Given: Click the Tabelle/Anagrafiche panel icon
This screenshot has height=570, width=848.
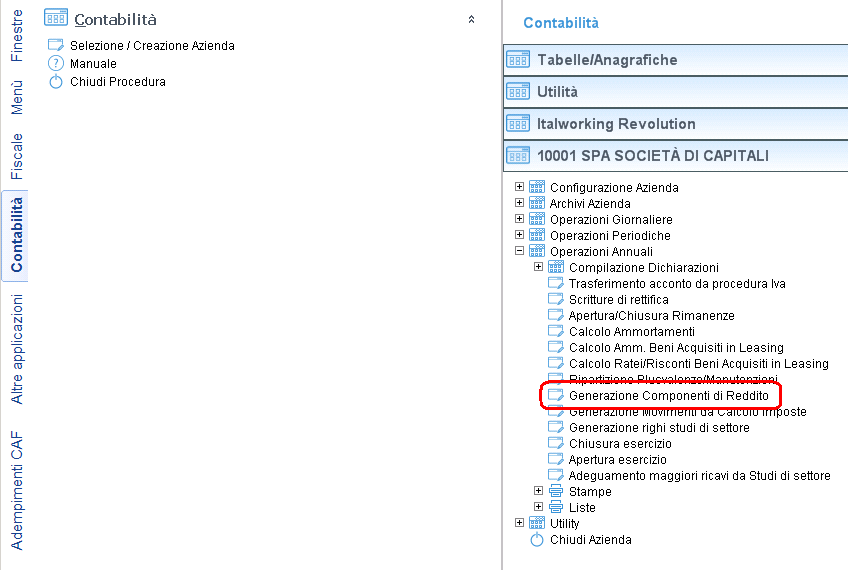Looking at the screenshot, I should pyautogui.click(x=518, y=59).
